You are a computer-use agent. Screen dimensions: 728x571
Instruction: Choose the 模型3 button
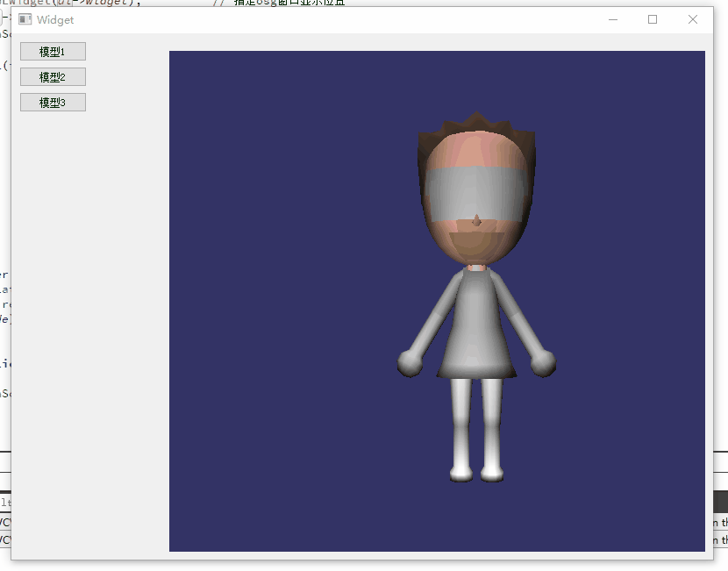(x=53, y=103)
